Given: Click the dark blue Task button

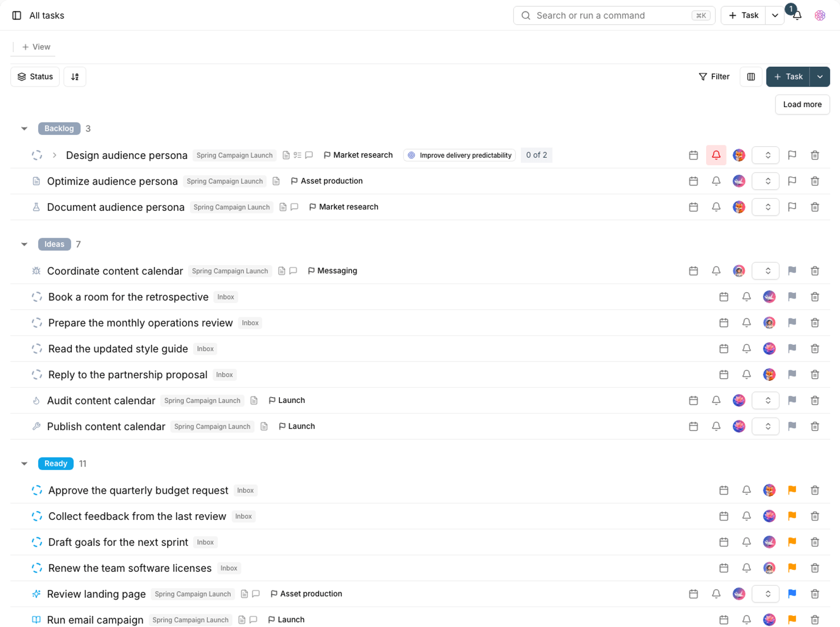Looking at the screenshot, I should click(788, 77).
